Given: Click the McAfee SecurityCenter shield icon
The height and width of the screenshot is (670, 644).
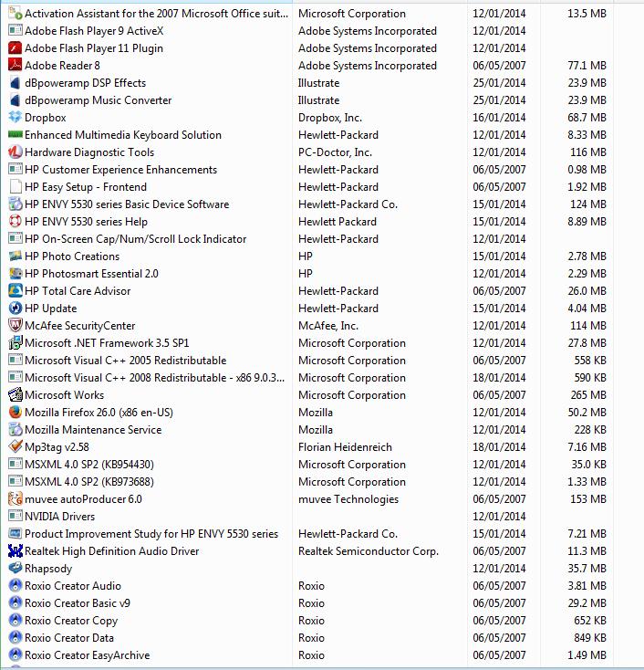Looking at the screenshot, I should [x=16, y=326].
